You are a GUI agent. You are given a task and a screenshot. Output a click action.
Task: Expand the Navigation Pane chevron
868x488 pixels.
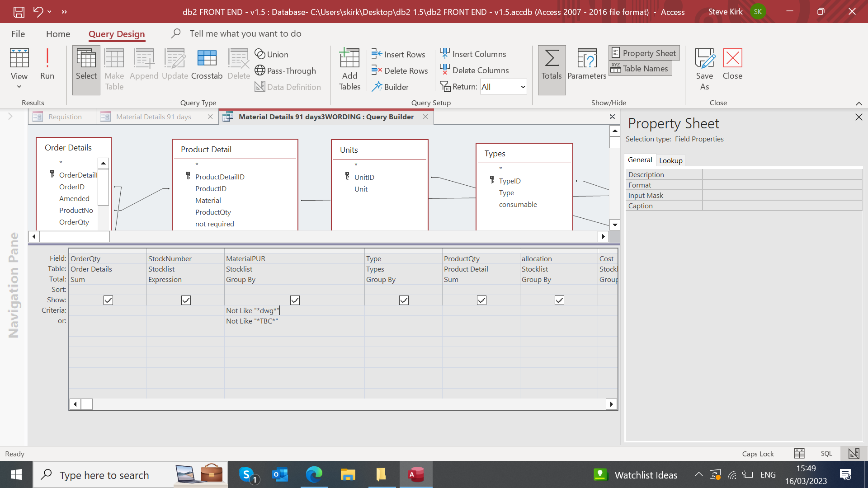click(x=10, y=117)
